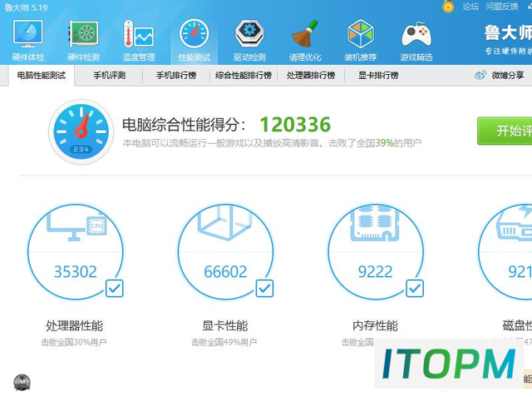Viewport: 532px width, 397px height.
Task: Switch to 综合性能排行榜 tab
Action: click(244, 76)
